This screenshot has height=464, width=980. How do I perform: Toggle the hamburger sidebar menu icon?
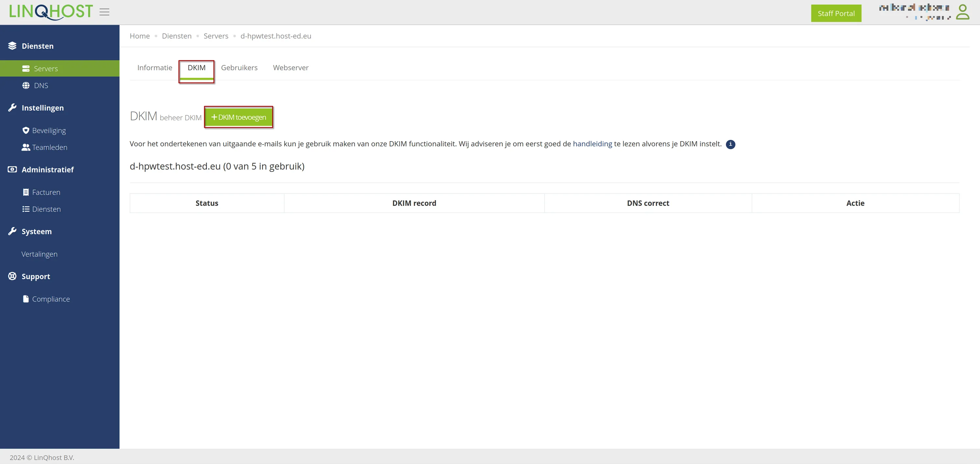pos(104,12)
